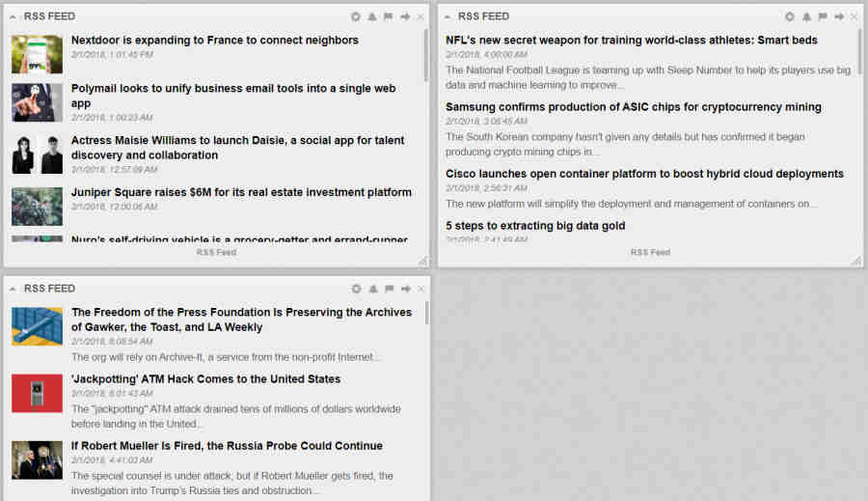Collapse the RSS feed widget containing Jackpotting story
The height and width of the screenshot is (501, 868).
point(14,290)
